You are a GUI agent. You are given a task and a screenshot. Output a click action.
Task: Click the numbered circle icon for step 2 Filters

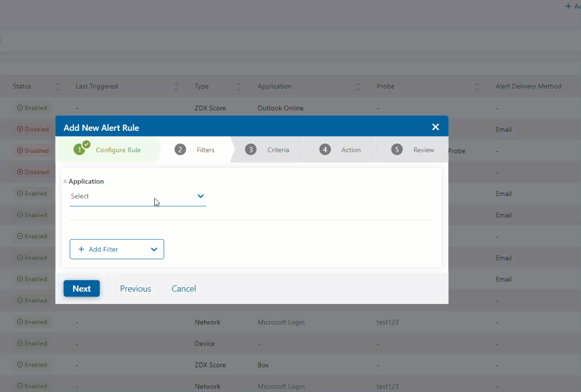tap(180, 149)
